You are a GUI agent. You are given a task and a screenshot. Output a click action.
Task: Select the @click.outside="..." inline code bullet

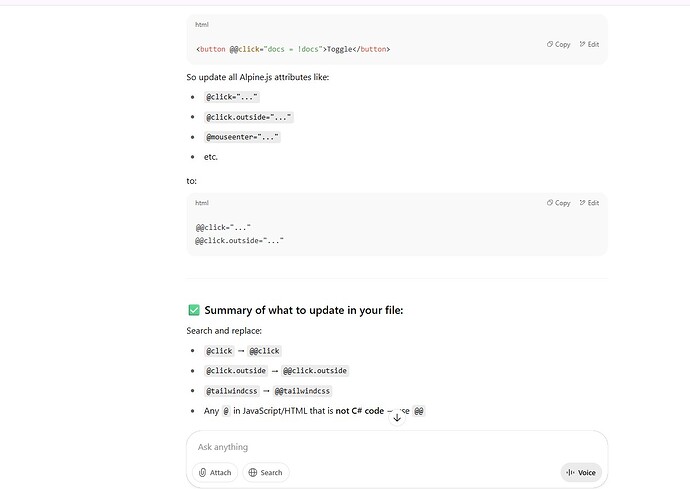(249, 117)
